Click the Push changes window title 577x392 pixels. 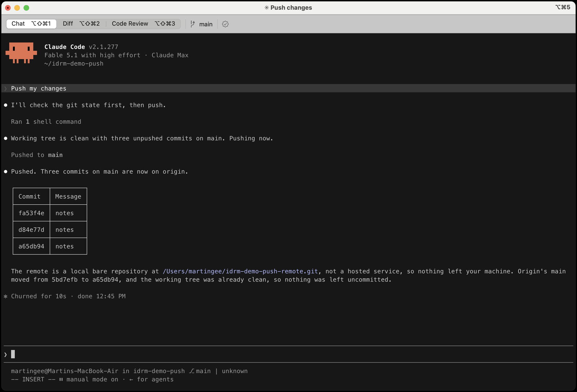coord(291,8)
